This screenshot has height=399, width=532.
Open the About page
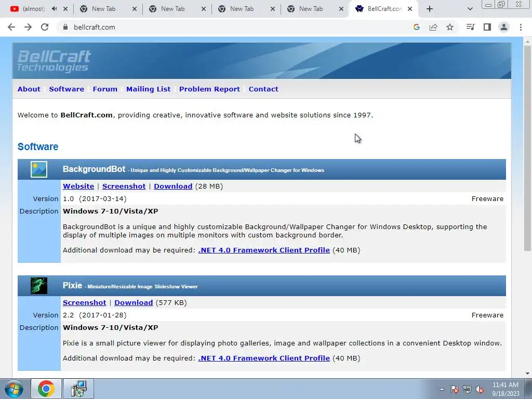click(x=29, y=89)
